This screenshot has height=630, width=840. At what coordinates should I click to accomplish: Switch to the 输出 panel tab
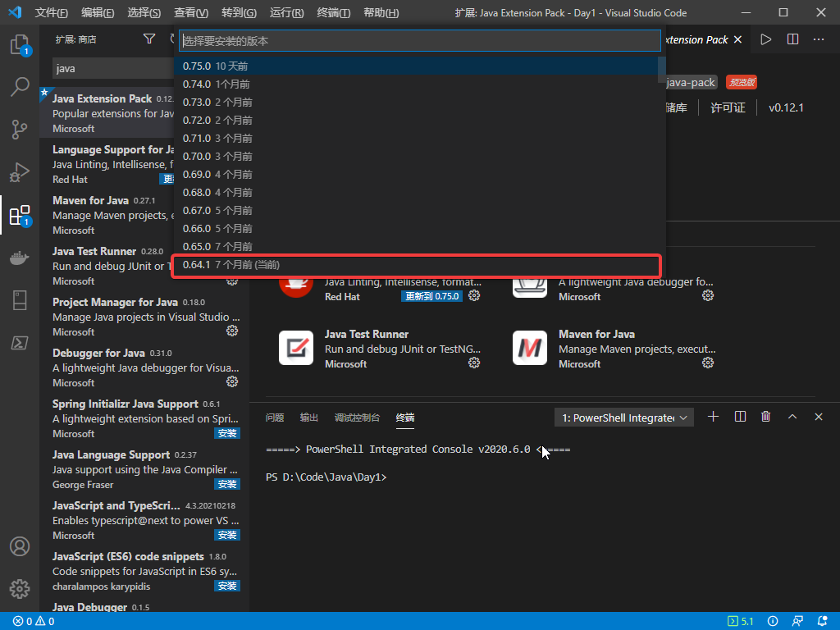tap(309, 418)
